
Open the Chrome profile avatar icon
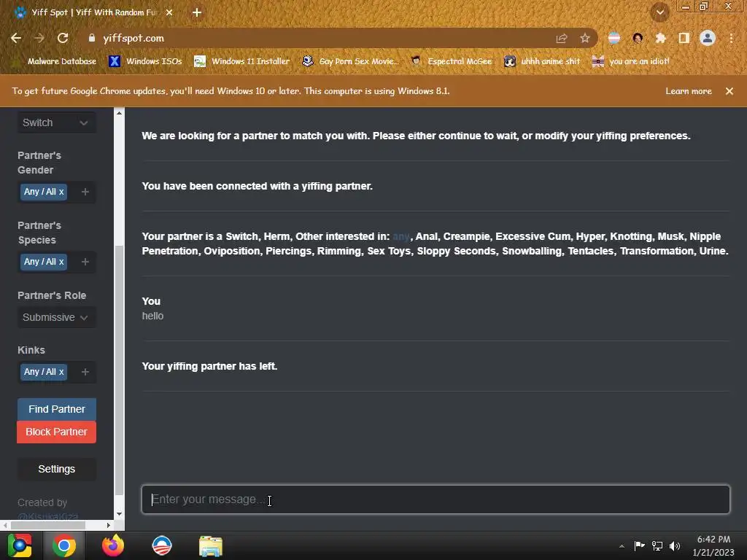click(x=708, y=38)
